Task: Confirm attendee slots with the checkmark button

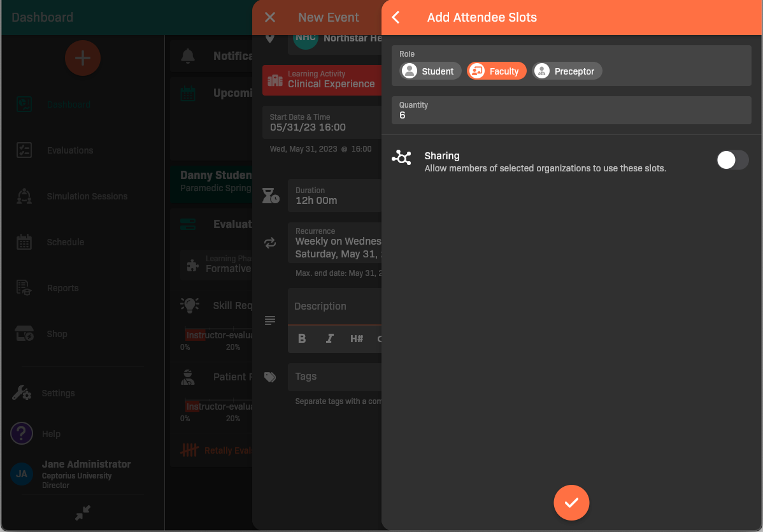Action: 571,503
